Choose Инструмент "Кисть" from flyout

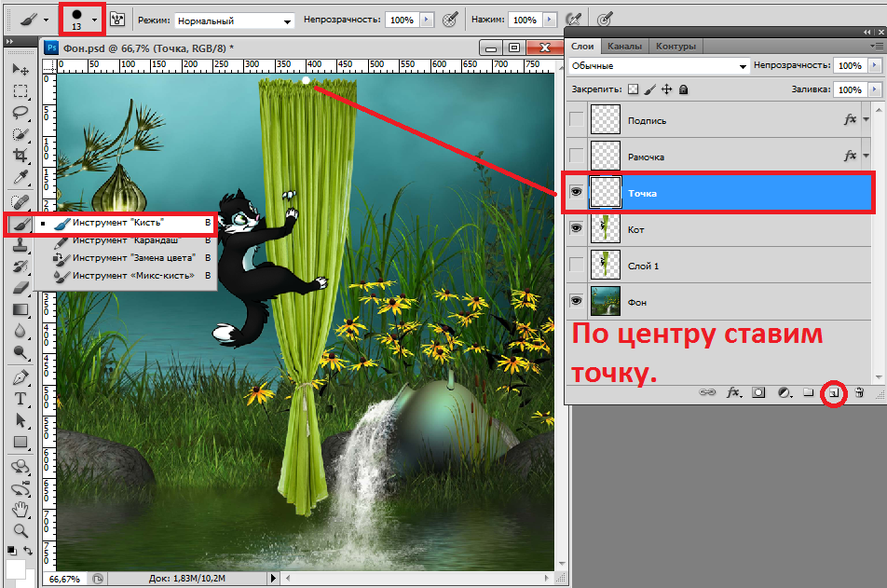126,223
